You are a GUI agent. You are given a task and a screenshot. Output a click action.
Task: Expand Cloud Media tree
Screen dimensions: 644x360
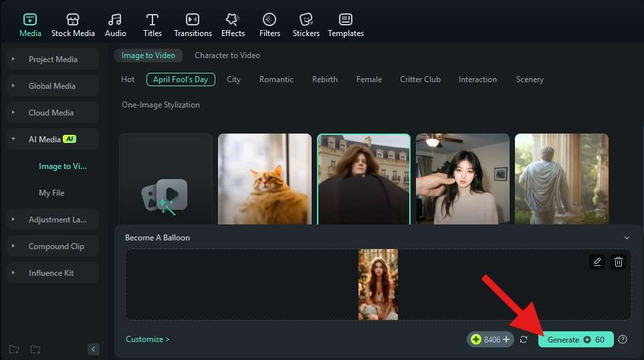[13, 112]
